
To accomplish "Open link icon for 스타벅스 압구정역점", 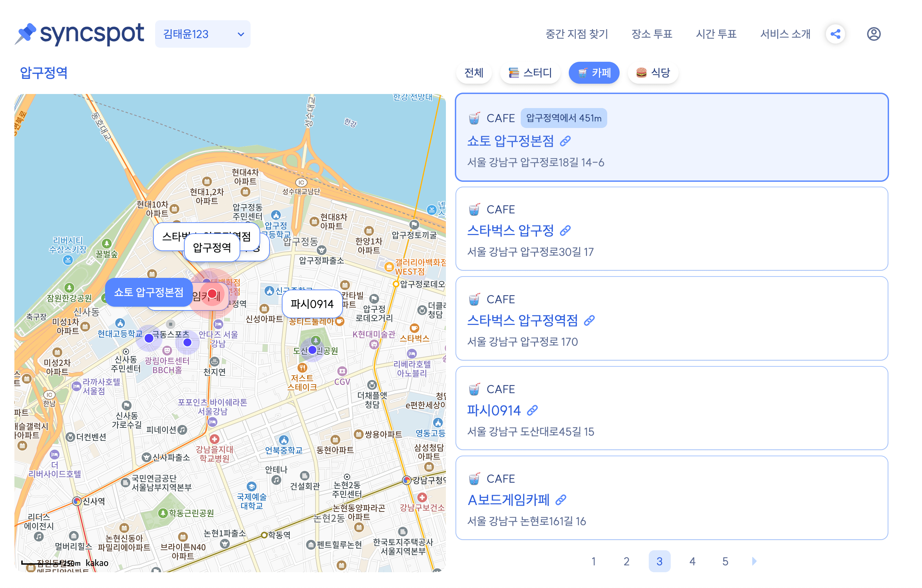I will 589,321.
